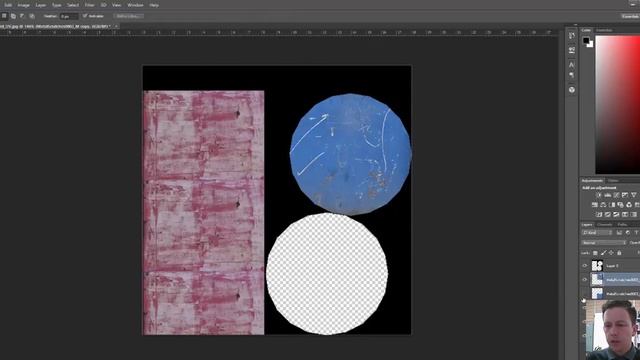Switch to the Swatches panel tab
The height and width of the screenshot is (360, 640).
point(604,30)
